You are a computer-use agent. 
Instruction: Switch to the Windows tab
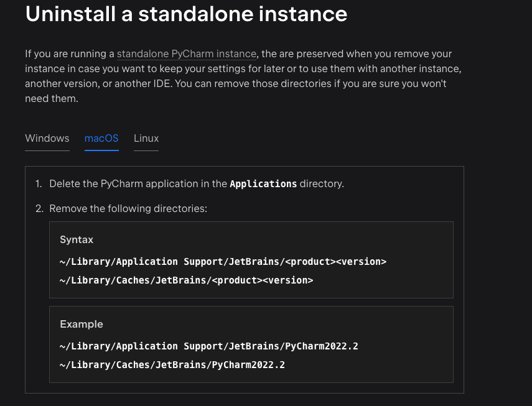point(47,138)
